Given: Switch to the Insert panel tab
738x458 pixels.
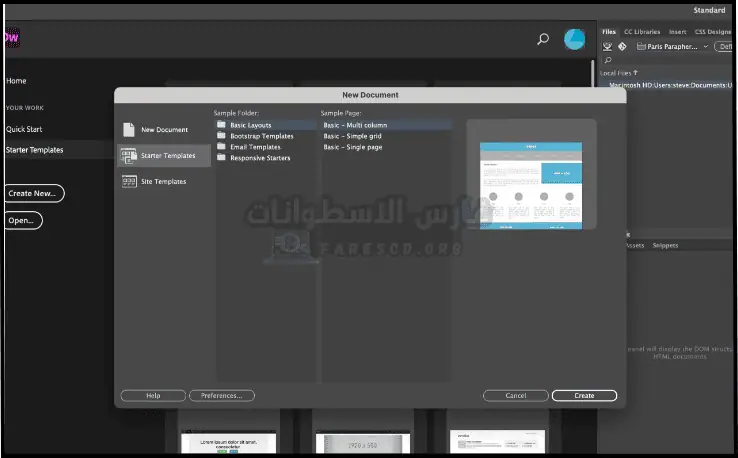Looking at the screenshot, I should (x=678, y=31).
